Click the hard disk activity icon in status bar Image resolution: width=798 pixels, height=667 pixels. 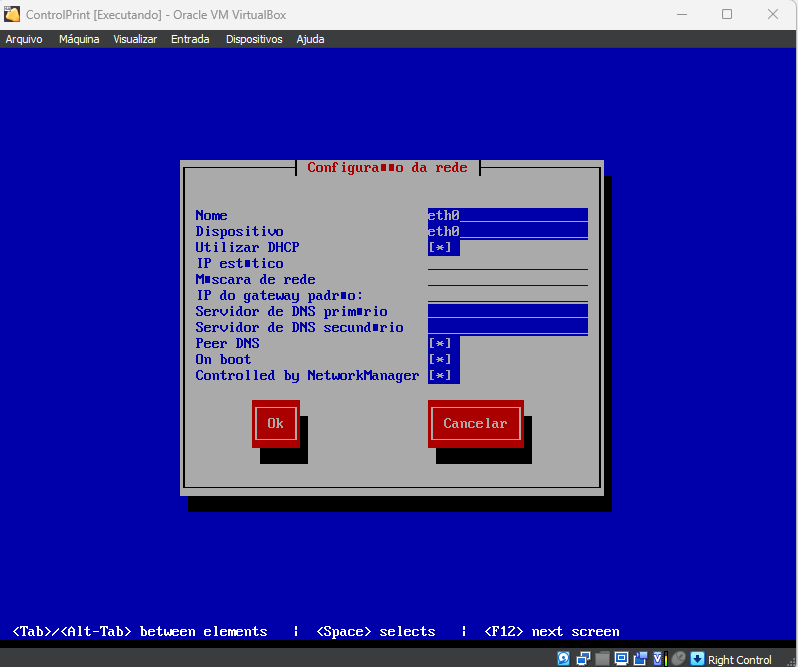[x=563, y=659]
